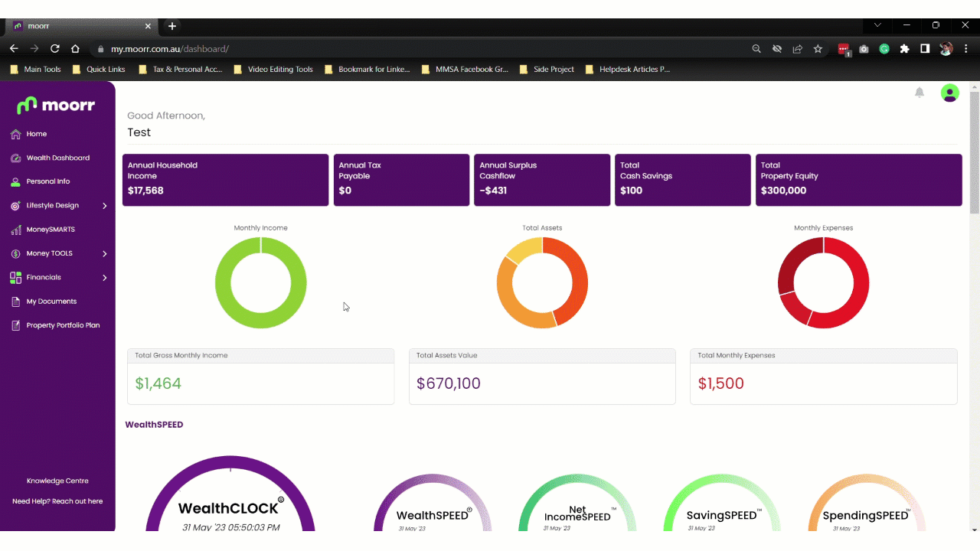
Task: Click the MoneySMARTS bar chart icon
Action: coord(15,230)
